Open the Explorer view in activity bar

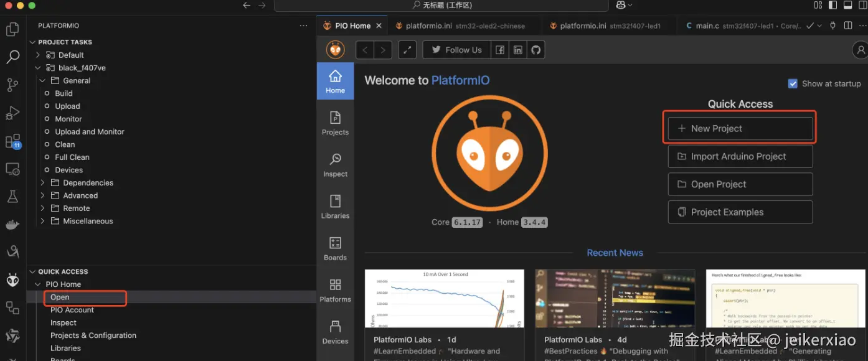(12, 29)
